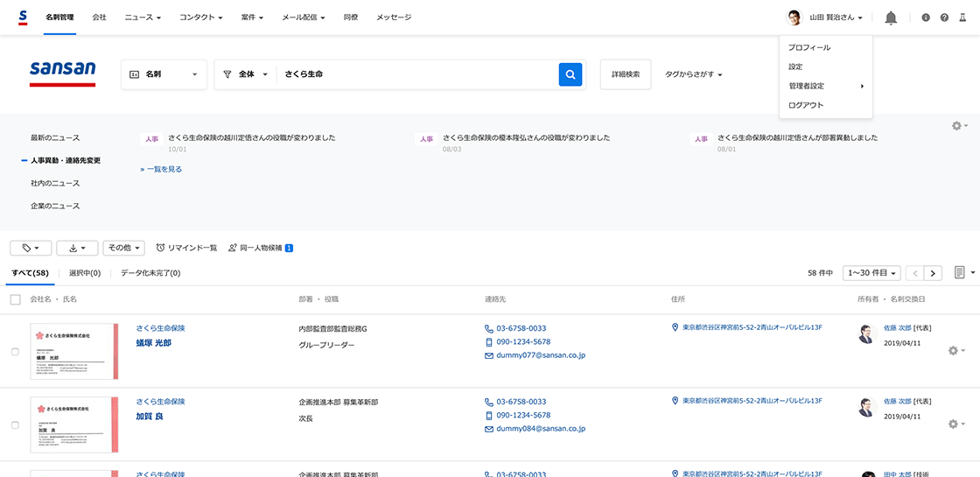Select 社内のニュース category

pos(55,183)
